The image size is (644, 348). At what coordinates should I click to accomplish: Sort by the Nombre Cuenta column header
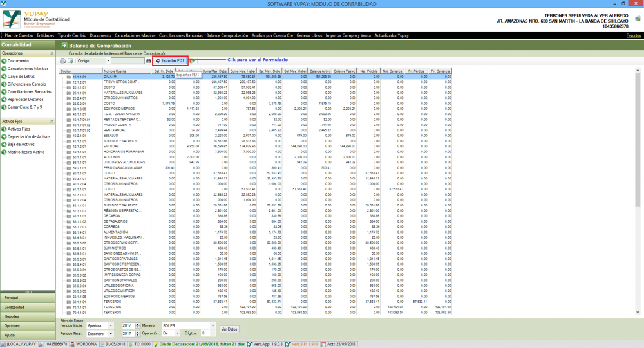coord(126,71)
